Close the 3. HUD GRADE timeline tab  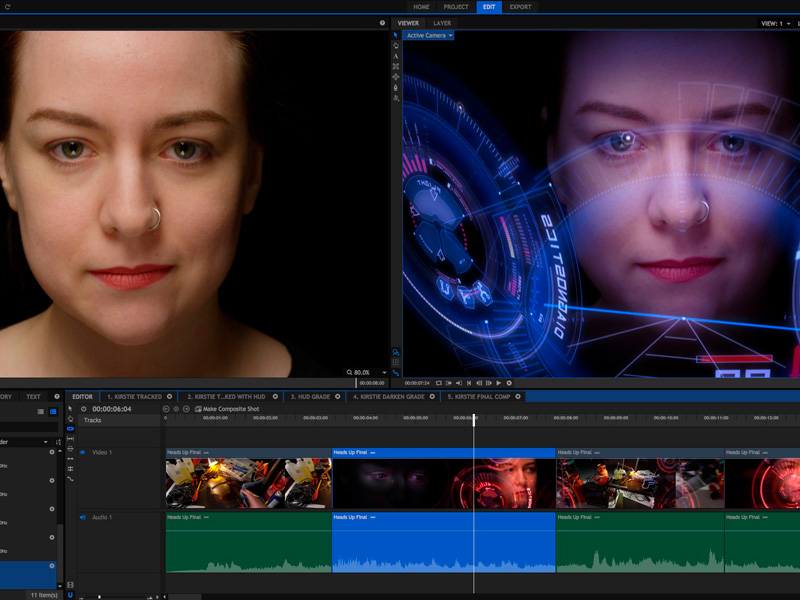point(339,397)
